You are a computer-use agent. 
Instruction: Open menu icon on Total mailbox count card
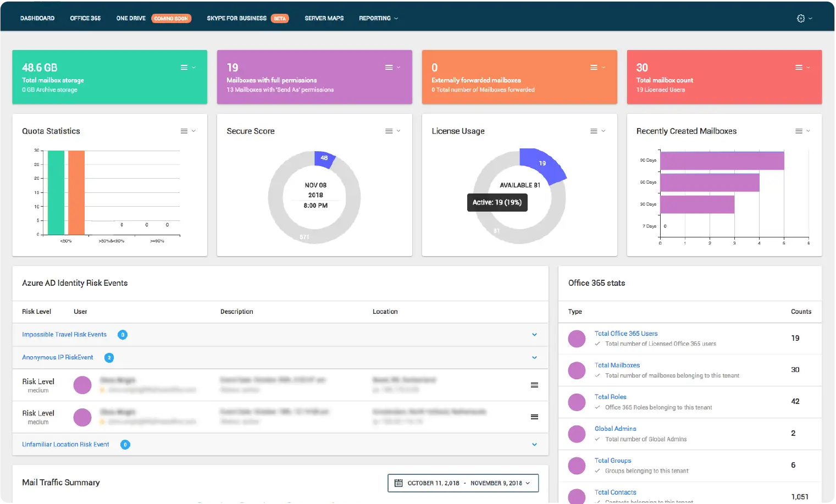(799, 68)
